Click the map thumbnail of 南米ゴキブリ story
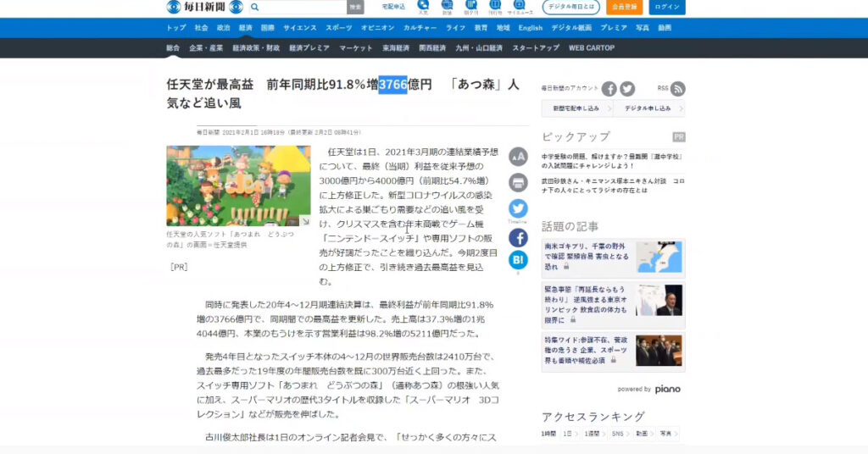Viewport: 868px width, 454px height. 659,257
